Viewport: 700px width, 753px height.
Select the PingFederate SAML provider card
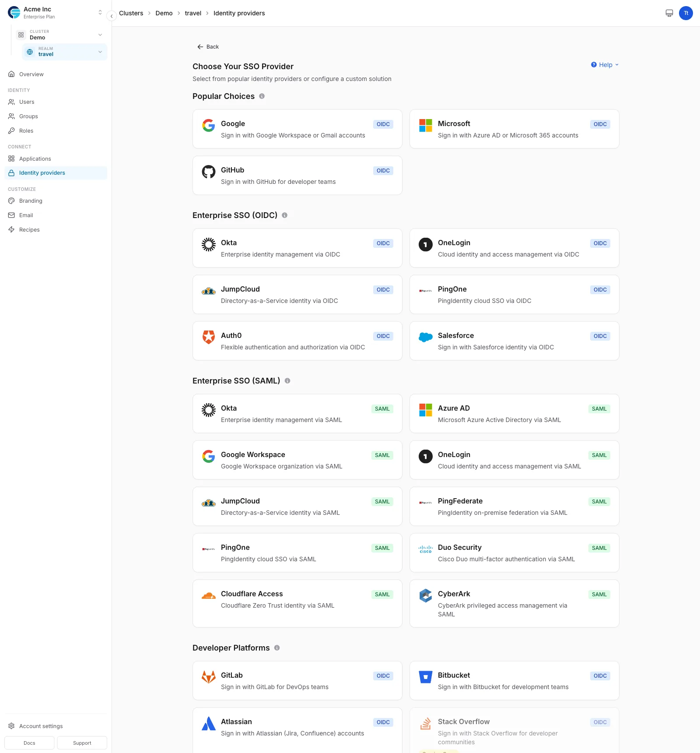[514, 507]
